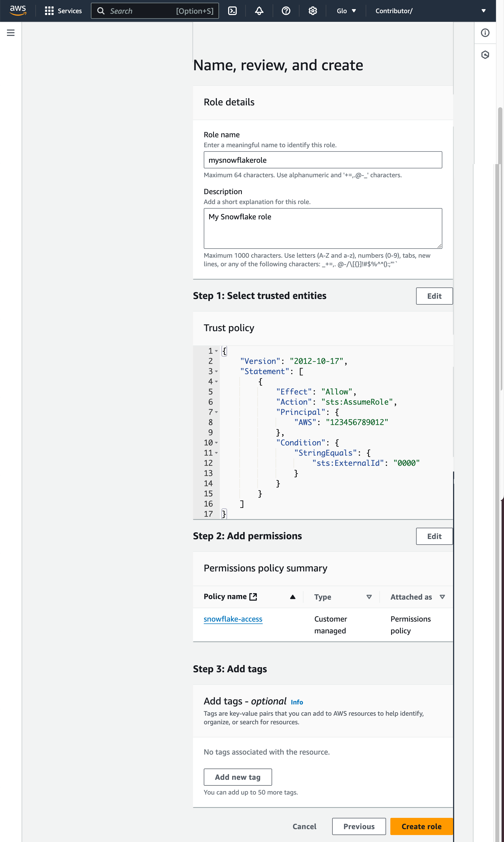Sort the Policy name column ascending
Viewport: 504px width, 842px height.
(x=292, y=597)
